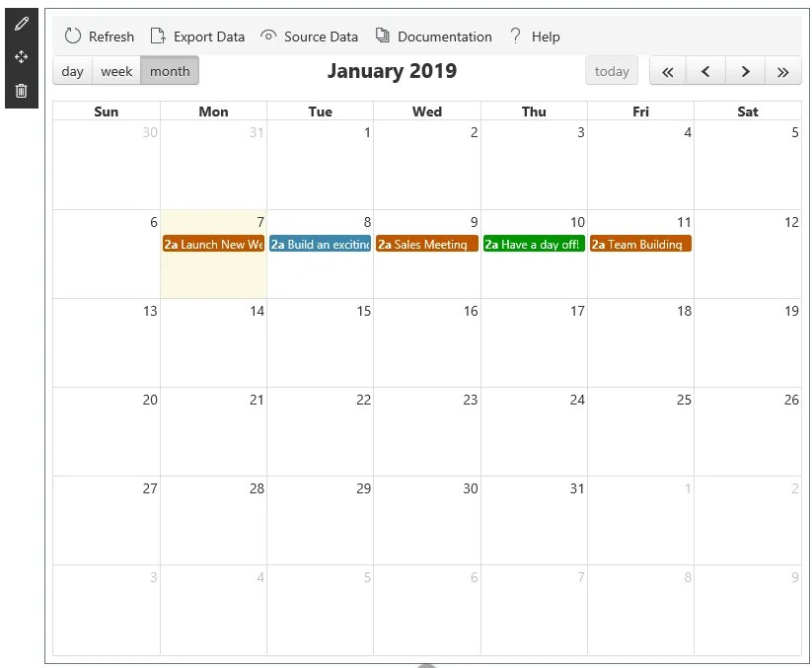Select day number 20

(x=150, y=400)
